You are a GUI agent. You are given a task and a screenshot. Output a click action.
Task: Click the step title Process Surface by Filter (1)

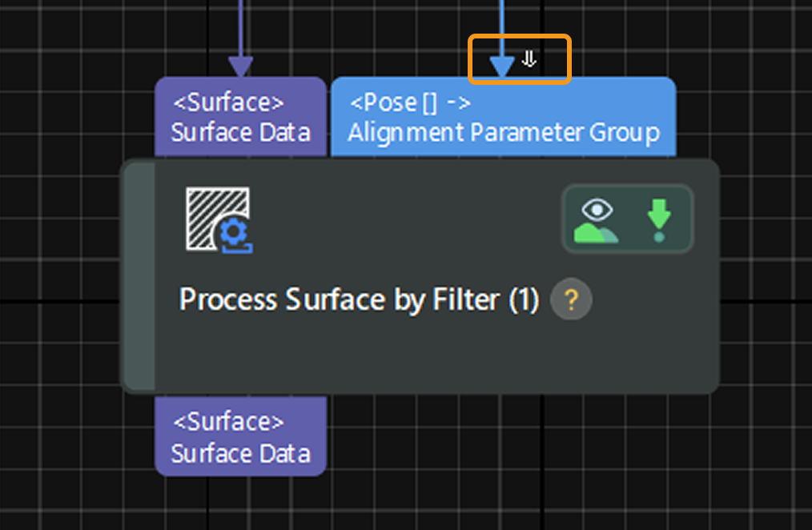click(359, 300)
